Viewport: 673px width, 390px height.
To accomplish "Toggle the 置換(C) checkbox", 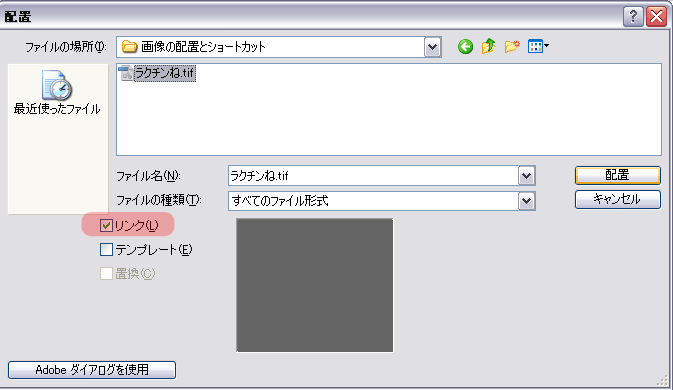I will [106, 274].
